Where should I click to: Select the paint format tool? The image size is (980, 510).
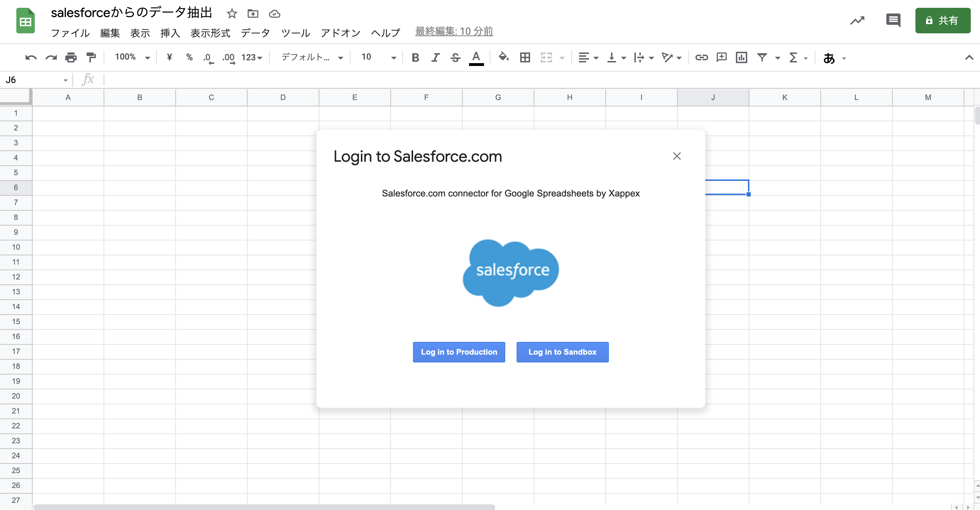point(91,57)
